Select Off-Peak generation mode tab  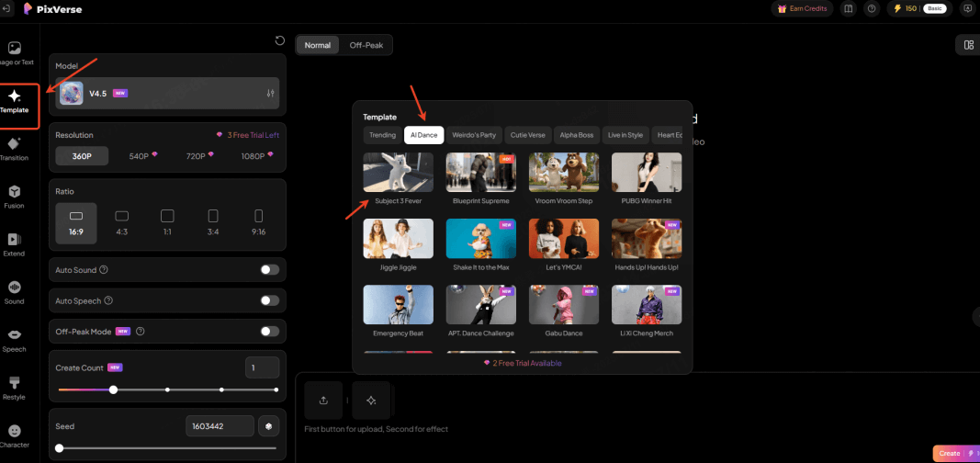[366, 45]
